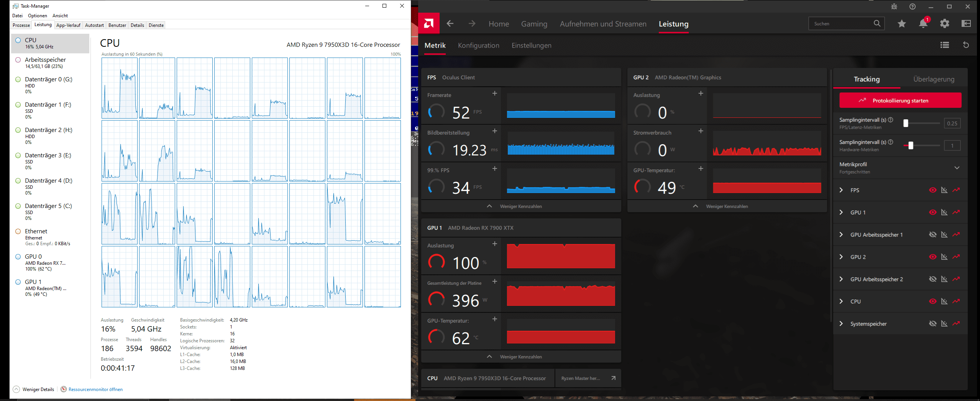This screenshot has width=980, height=401.
Task: Click Protokollierung starten button
Action: (900, 101)
